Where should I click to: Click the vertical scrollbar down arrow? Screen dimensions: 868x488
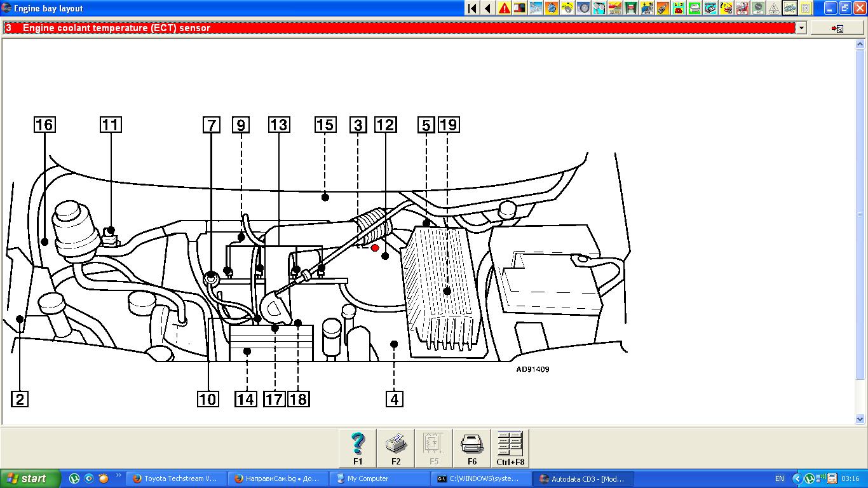[860, 419]
